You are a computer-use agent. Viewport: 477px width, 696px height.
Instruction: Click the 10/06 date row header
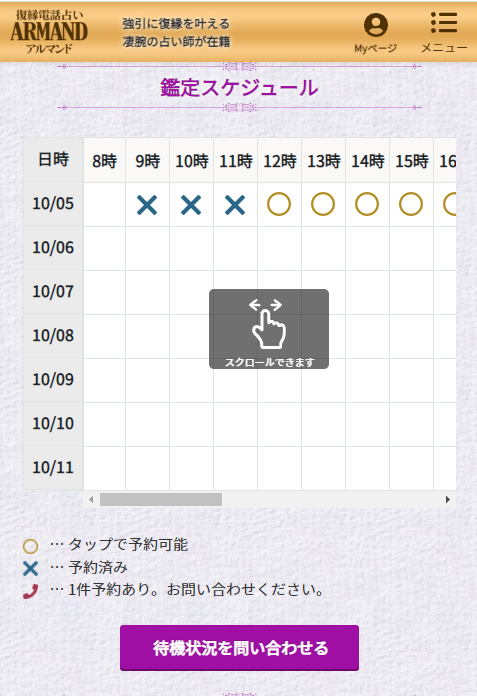pos(53,248)
